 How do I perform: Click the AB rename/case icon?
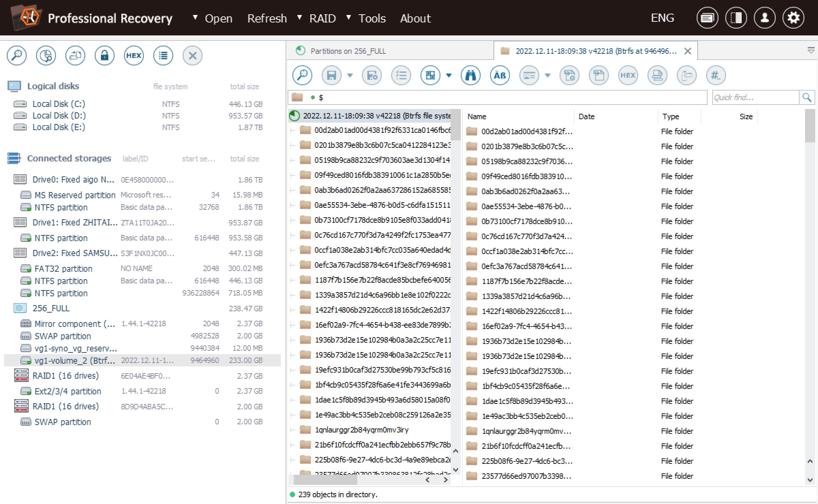pos(500,75)
